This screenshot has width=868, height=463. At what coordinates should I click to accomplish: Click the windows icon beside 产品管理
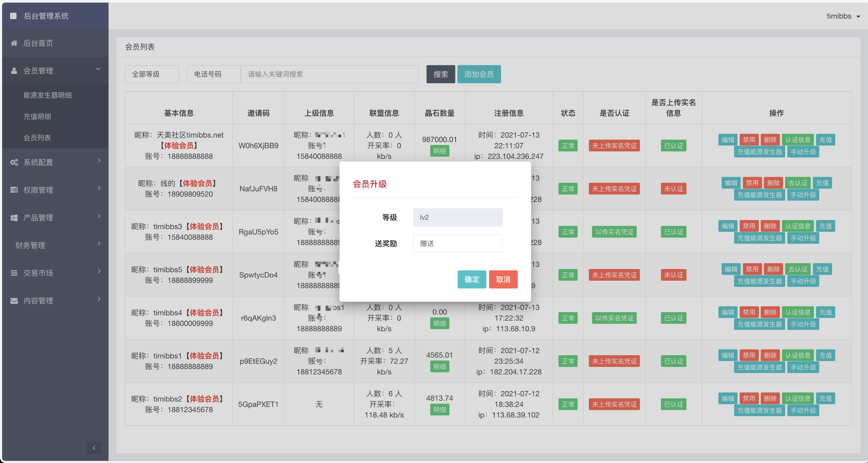(14, 218)
